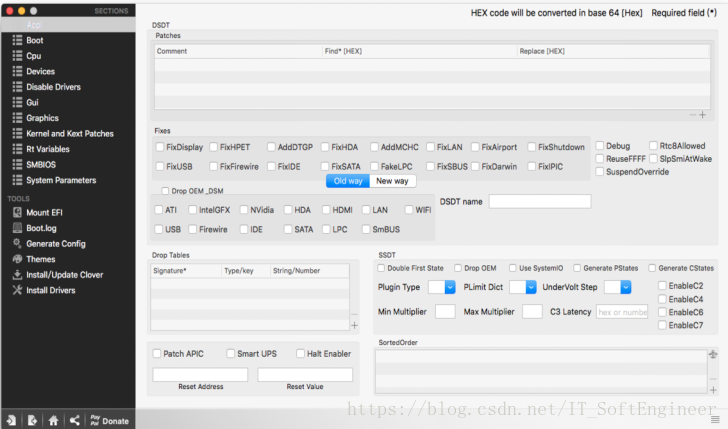Click the Find* [HEX] column header
728x429 pixels.
420,51
